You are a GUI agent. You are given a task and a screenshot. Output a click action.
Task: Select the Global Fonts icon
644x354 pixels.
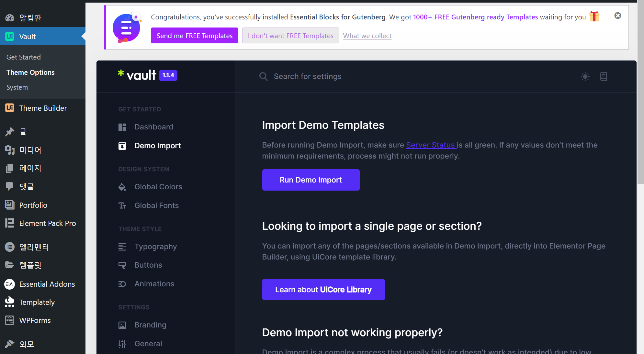pyautogui.click(x=122, y=206)
